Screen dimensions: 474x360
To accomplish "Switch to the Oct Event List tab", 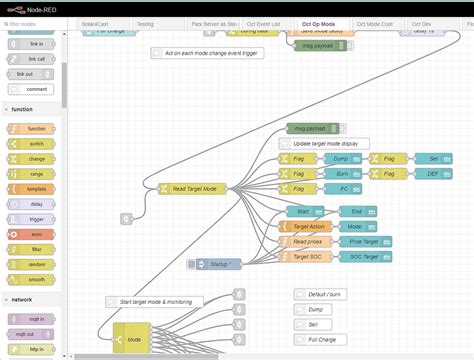I will point(263,24).
